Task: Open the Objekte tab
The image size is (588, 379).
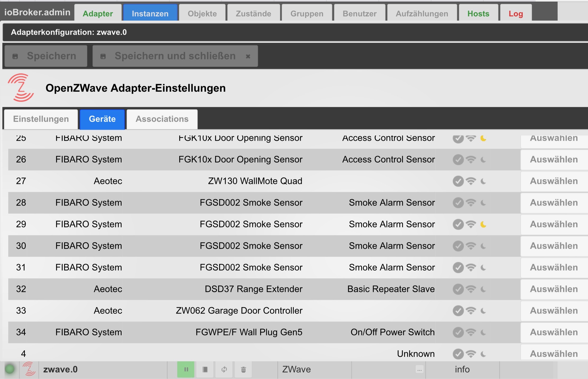Action: click(202, 13)
